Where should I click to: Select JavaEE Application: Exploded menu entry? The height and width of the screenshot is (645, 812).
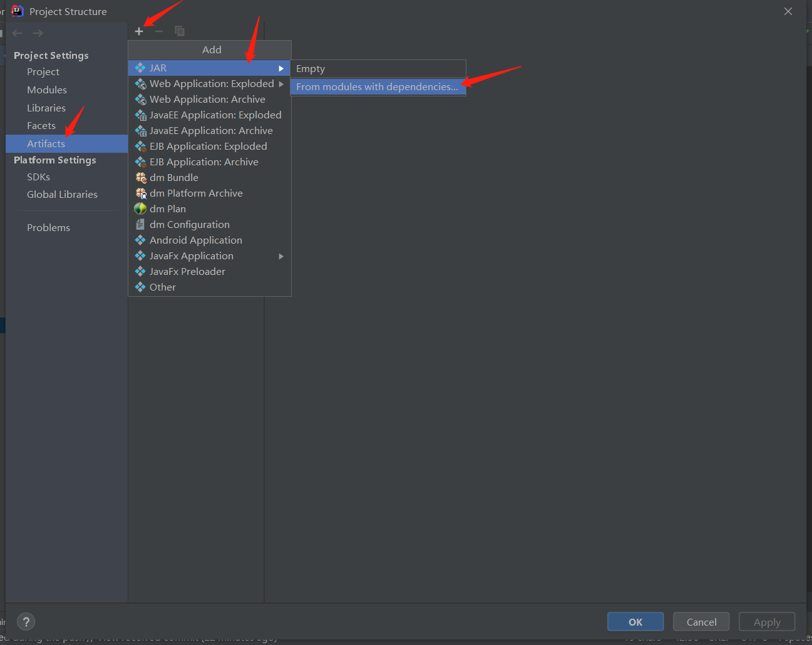(209, 115)
